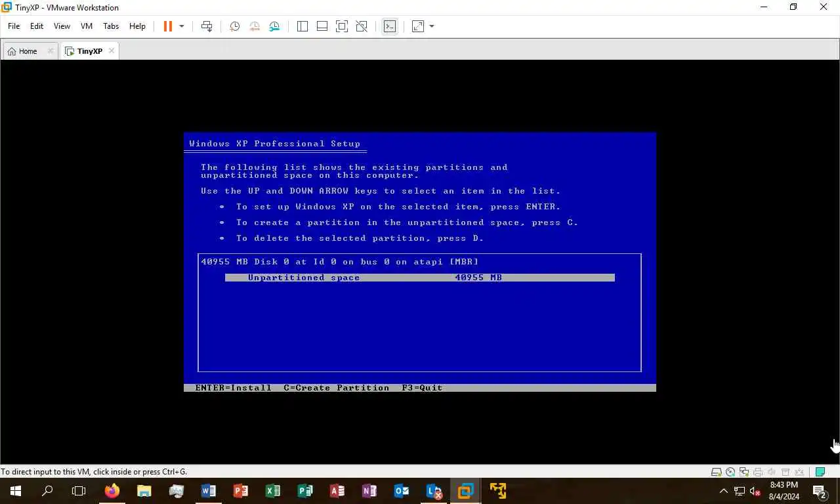Screen dimensions: 840x504
Task: Show the console view icon
Action: coord(390,26)
